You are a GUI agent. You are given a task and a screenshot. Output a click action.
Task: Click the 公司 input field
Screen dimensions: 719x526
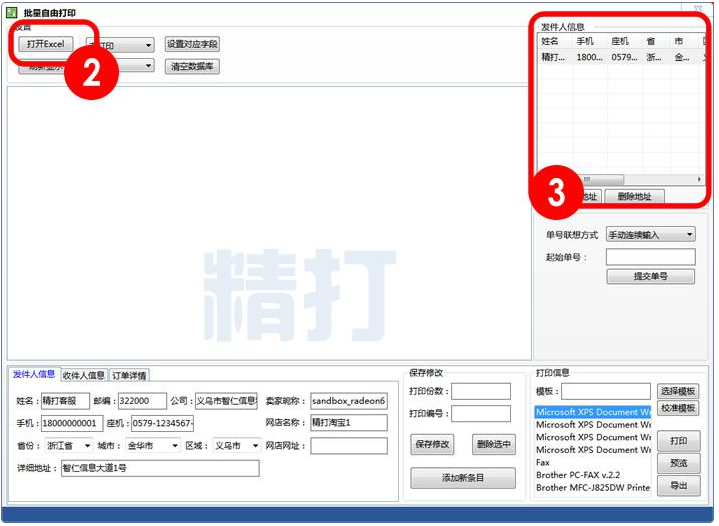point(226,401)
